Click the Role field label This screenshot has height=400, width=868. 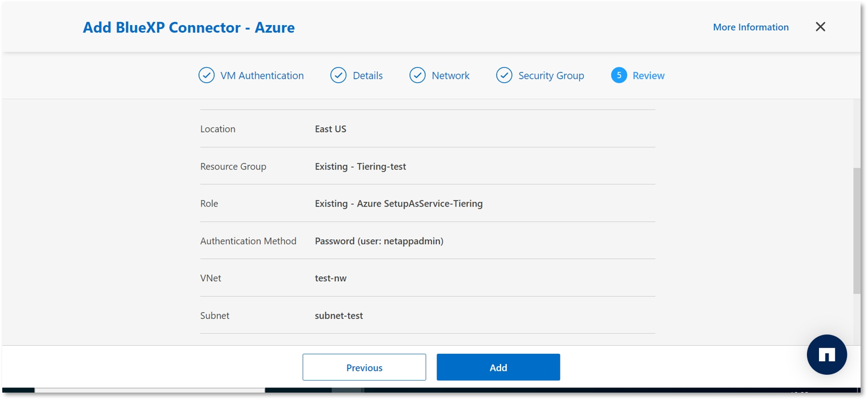point(209,204)
